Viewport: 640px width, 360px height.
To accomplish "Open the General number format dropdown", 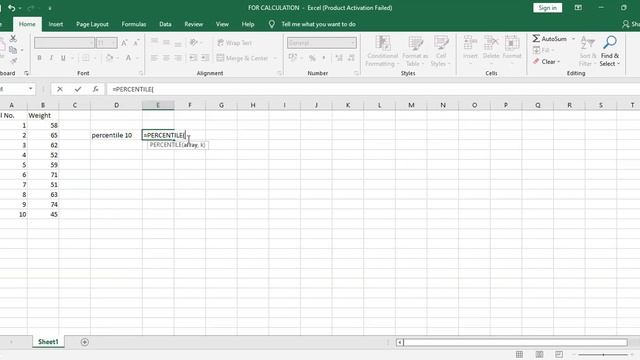I will 353,42.
